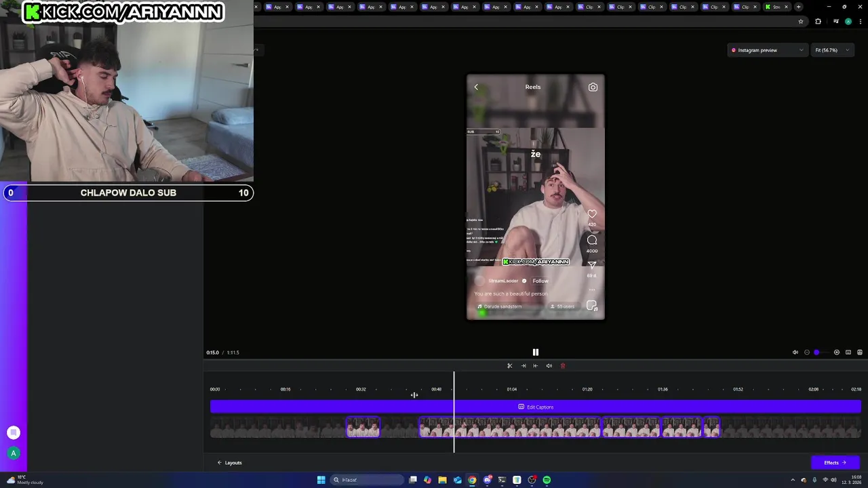868x488 pixels.
Task: Toggle captions display icon beside the zoom controls
Action: 848,352
